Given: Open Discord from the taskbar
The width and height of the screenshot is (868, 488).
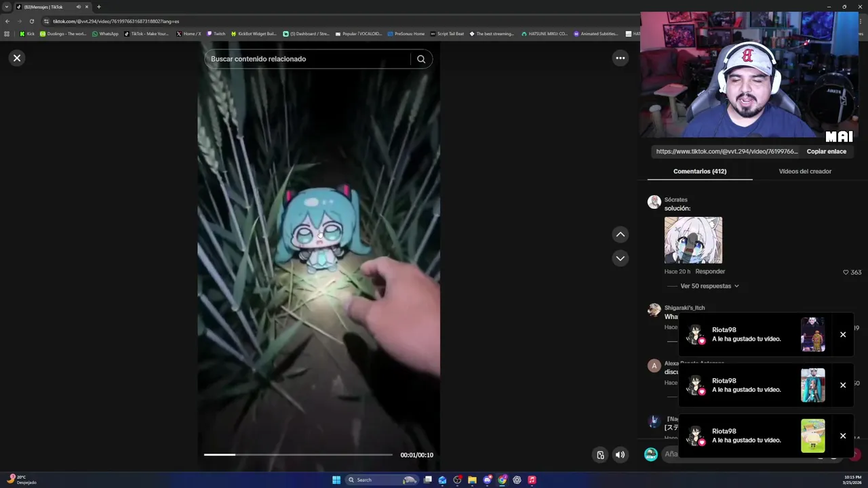Looking at the screenshot, I should [488, 480].
